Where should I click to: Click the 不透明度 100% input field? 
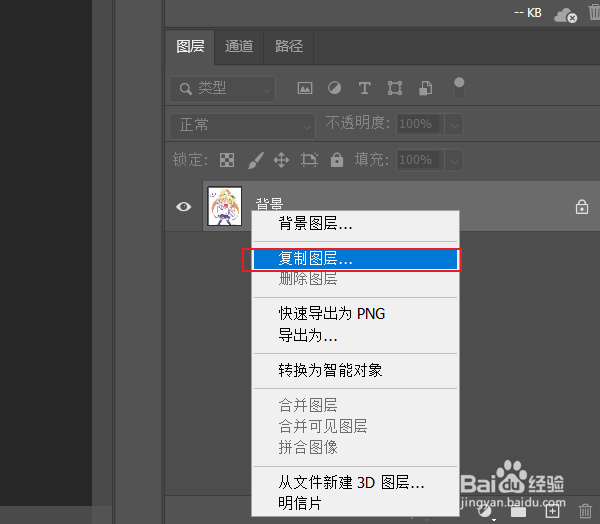(420, 124)
